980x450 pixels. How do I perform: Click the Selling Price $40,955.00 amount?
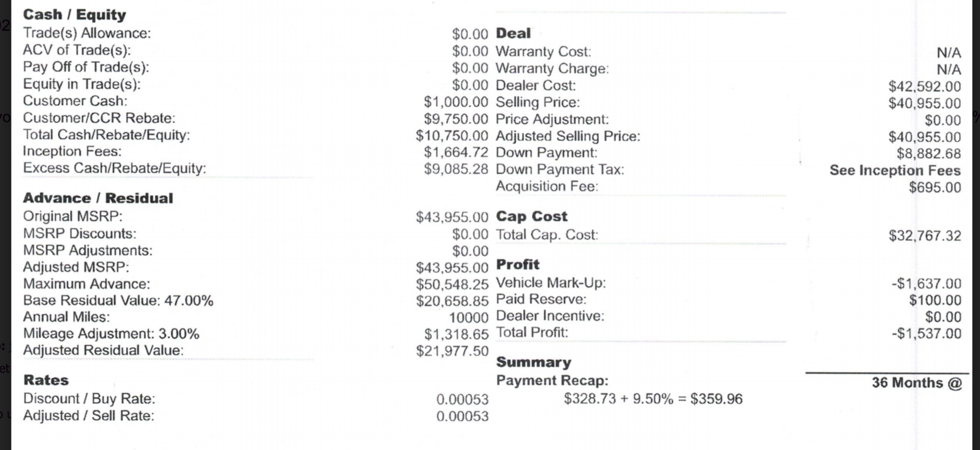[925, 103]
